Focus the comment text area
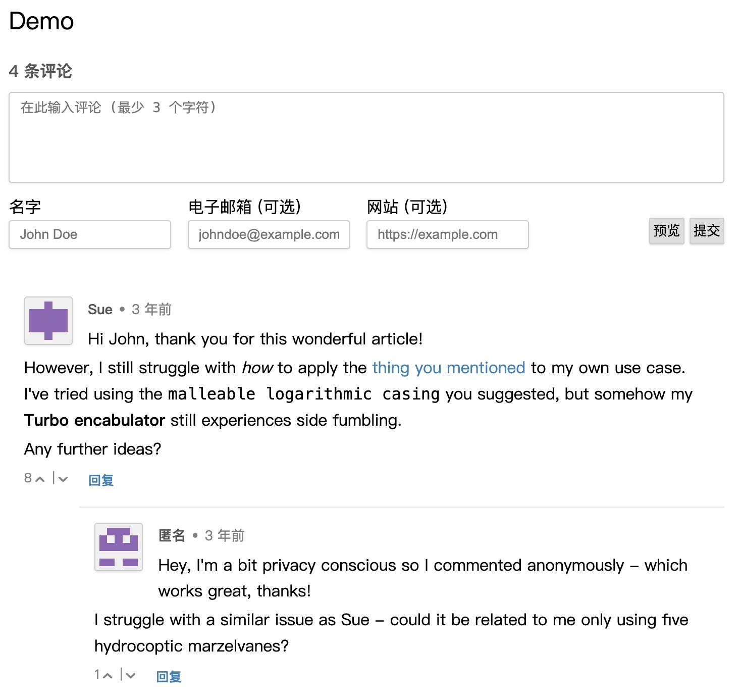This screenshot has height=700, width=742. pos(366,137)
